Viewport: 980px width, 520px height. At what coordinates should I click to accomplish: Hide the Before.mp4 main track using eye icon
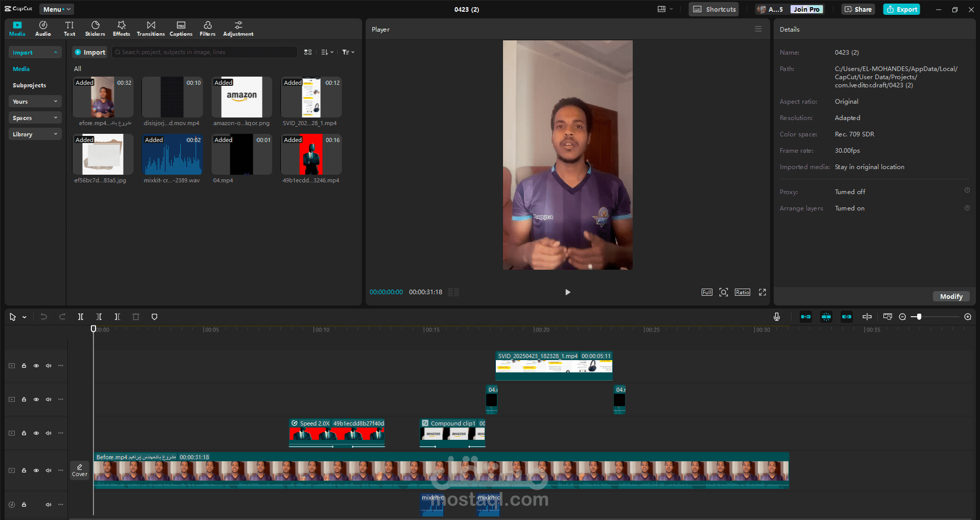(x=36, y=470)
